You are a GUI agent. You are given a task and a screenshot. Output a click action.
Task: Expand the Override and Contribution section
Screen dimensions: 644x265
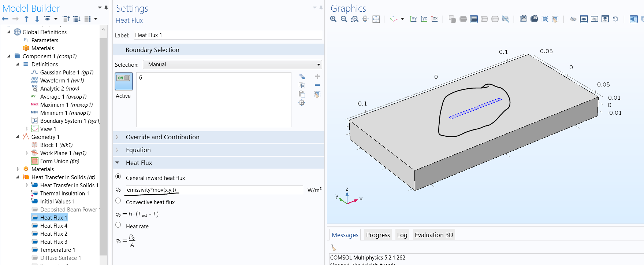point(163,137)
